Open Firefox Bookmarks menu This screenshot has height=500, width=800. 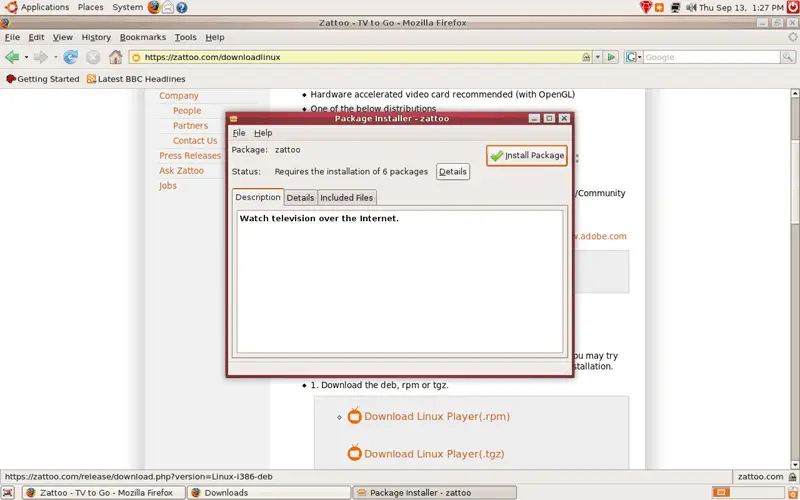click(143, 37)
